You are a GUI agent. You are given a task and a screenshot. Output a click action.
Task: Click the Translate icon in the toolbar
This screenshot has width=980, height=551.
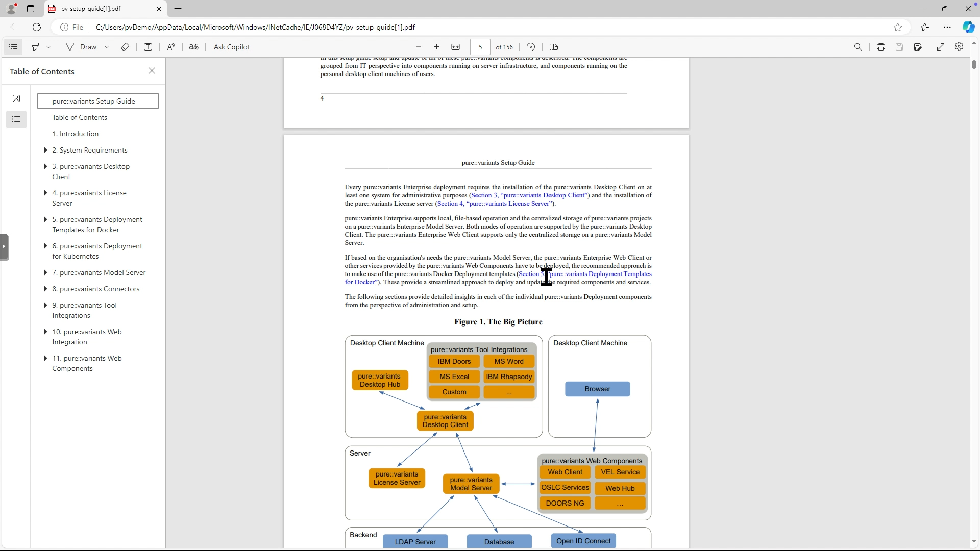point(193,47)
